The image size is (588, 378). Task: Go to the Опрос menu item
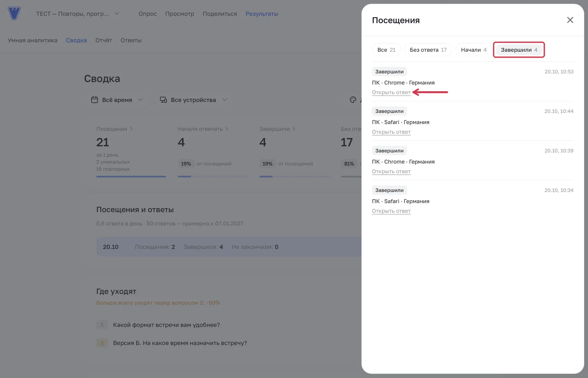point(148,14)
